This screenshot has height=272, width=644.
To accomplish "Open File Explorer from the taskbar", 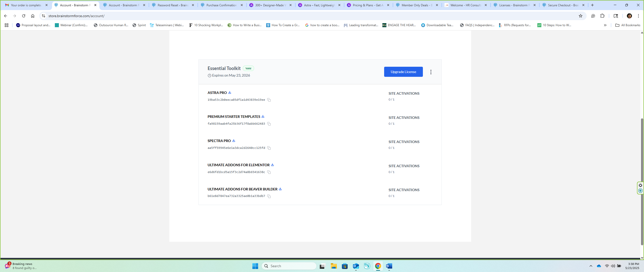I will tap(334, 266).
